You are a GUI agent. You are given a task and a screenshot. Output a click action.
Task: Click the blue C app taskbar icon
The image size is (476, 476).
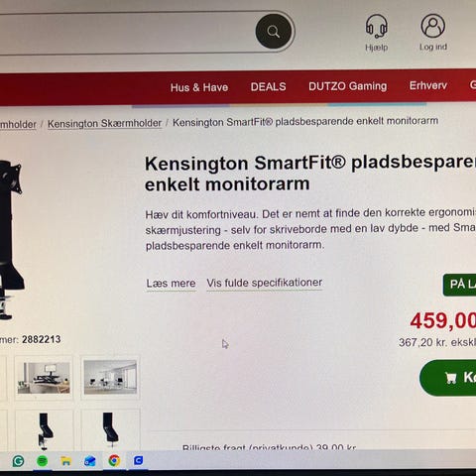point(138,460)
